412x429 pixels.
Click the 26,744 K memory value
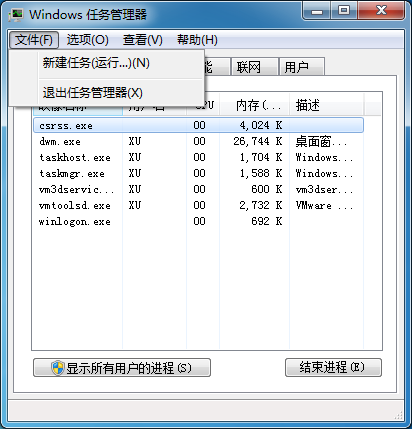coord(258,141)
